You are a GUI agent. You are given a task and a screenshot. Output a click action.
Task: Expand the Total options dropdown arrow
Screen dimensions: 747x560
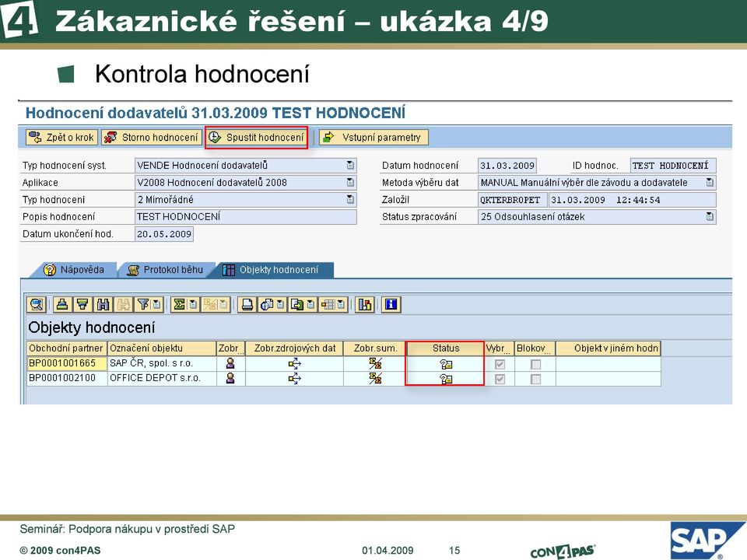tap(193, 304)
